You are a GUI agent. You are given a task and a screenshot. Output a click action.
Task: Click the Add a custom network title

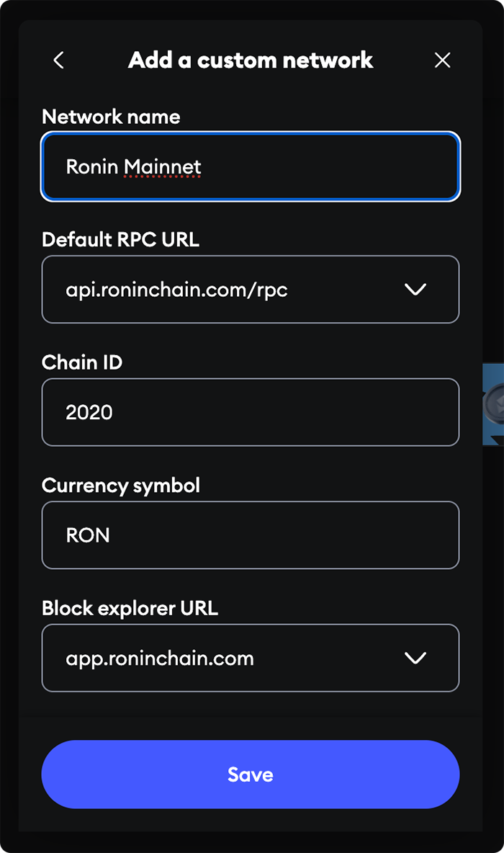click(x=251, y=60)
